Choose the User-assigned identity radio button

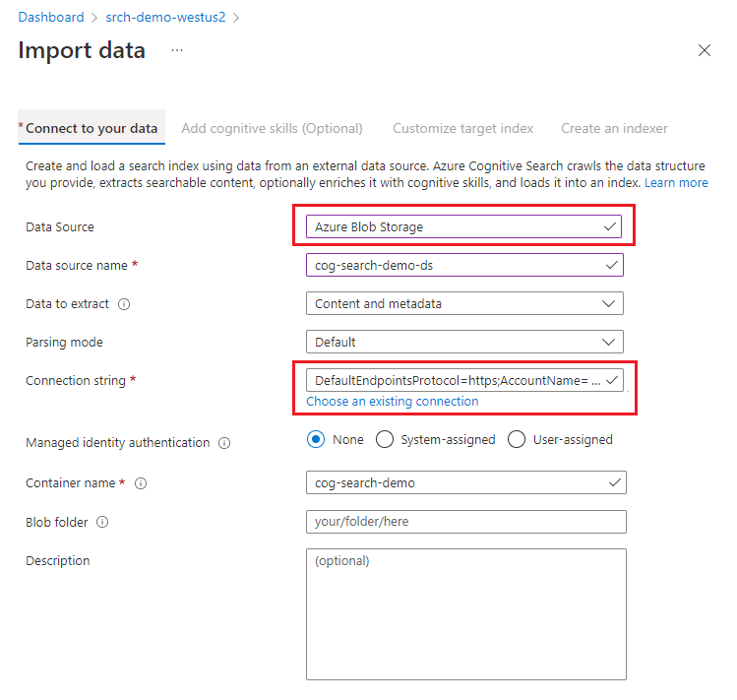[517, 440]
